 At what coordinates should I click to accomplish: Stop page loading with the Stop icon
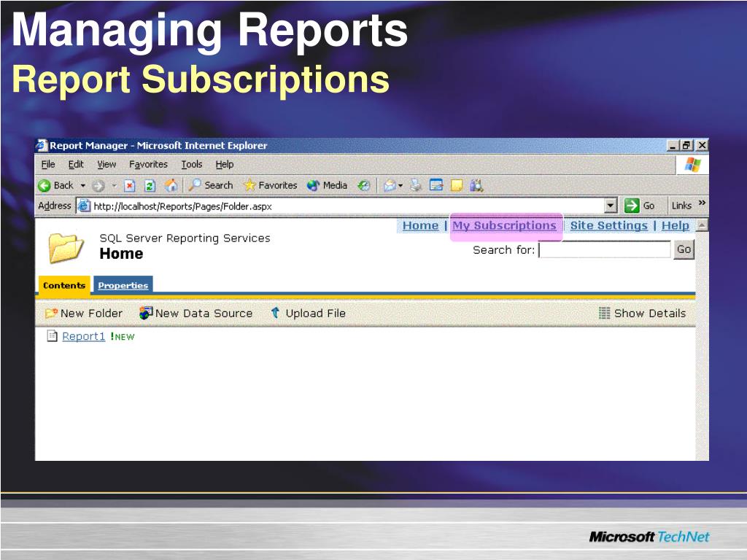point(130,186)
